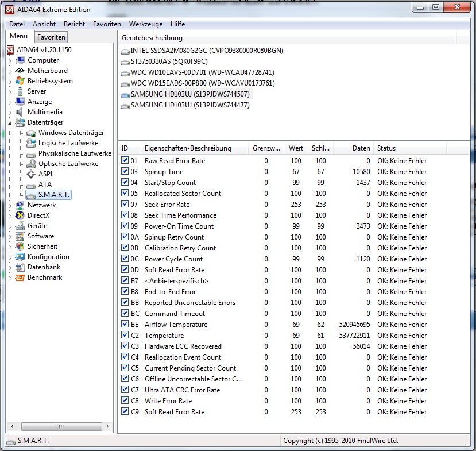Uncheck the Current Pending Sector Count checkbox
Viewport: 476px width, 451px height.
coord(125,368)
